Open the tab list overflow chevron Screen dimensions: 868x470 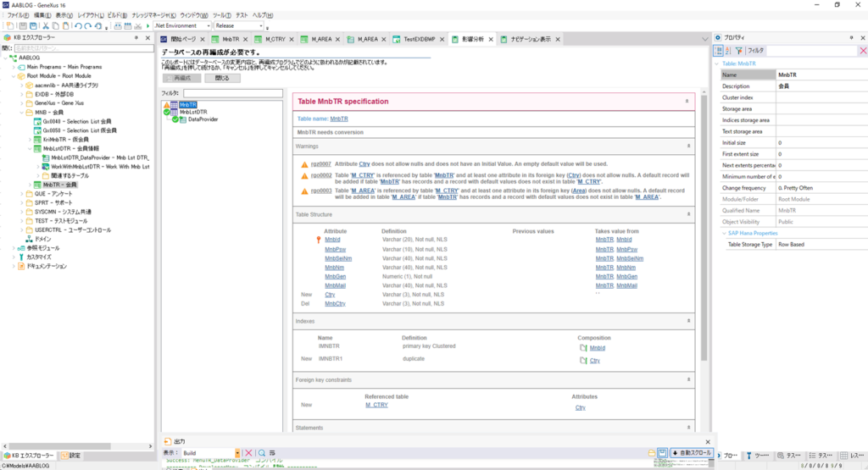(x=704, y=39)
